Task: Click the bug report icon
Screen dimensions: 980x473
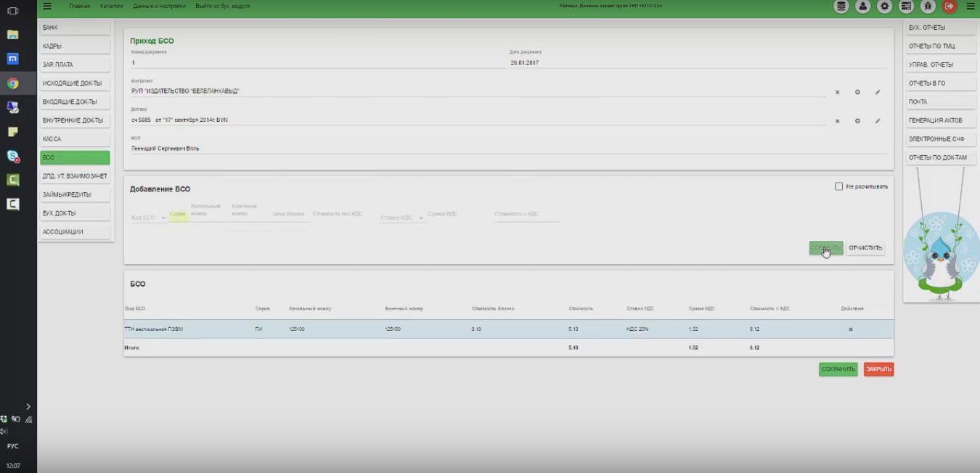Action: tap(928, 7)
